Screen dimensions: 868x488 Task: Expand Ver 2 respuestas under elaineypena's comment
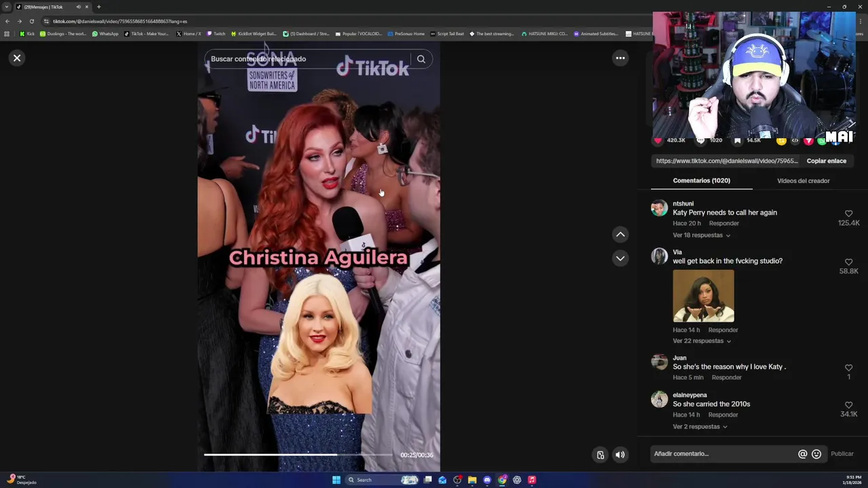(x=700, y=427)
